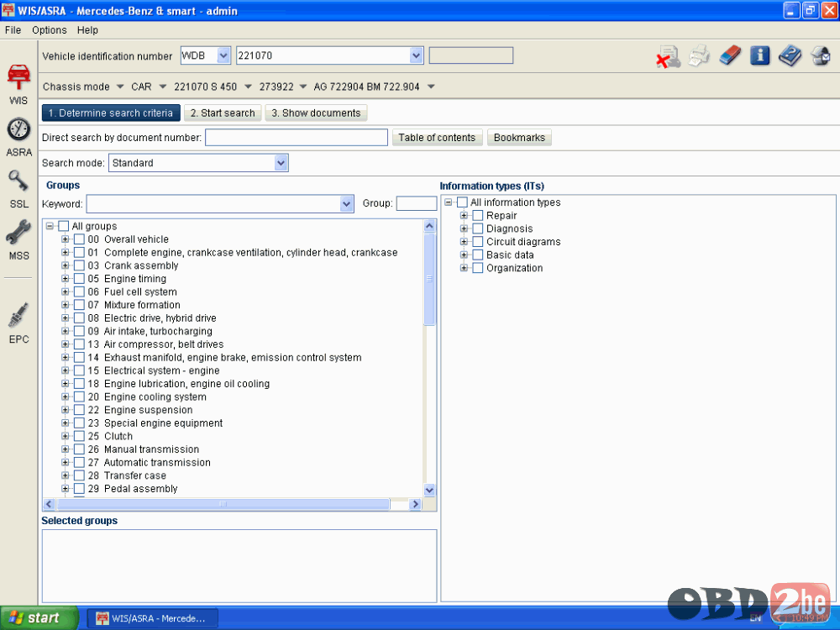840x630 pixels.
Task: Open the AG 722904 transmission dropdown
Action: tap(431, 87)
